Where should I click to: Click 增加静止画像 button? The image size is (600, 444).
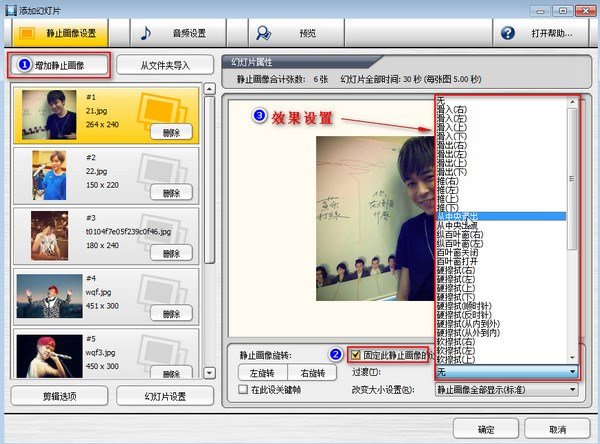click(x=59, y=65)
